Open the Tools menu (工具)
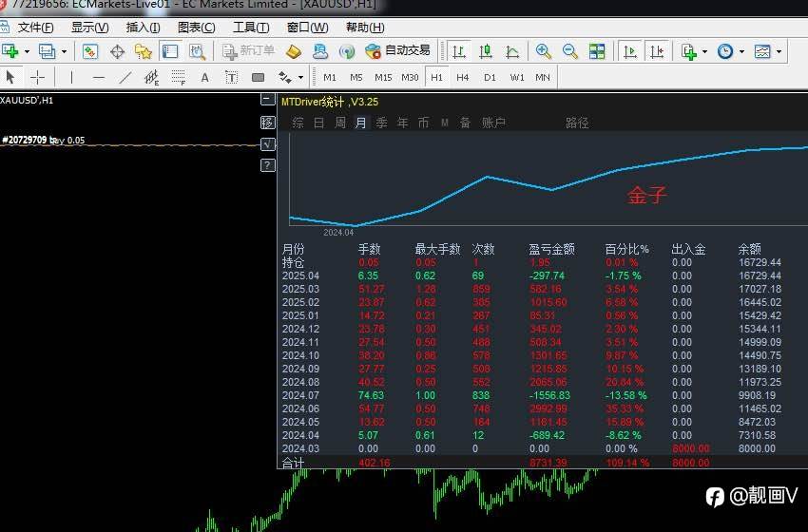The image size is (808, 532). click(x=251, y=28)
